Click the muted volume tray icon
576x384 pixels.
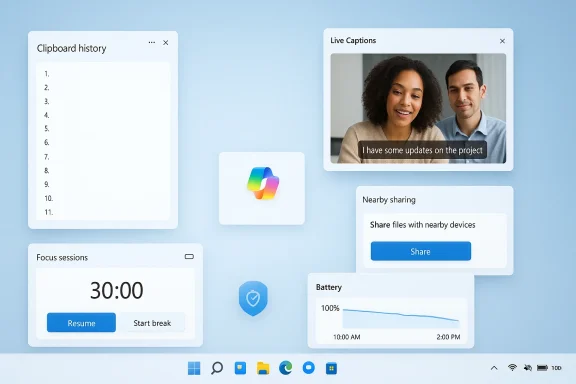pyautogui.click(x=528, y=367)
